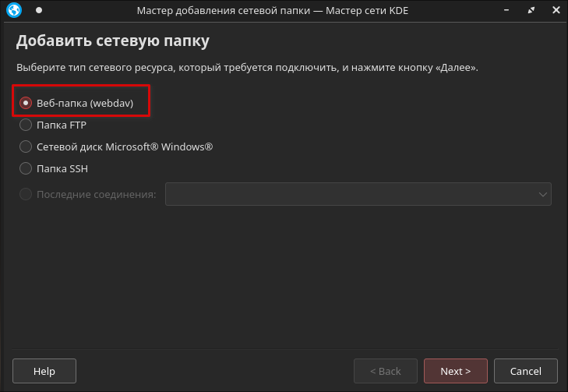Click the globe app icon in title bar

point(14,11)
